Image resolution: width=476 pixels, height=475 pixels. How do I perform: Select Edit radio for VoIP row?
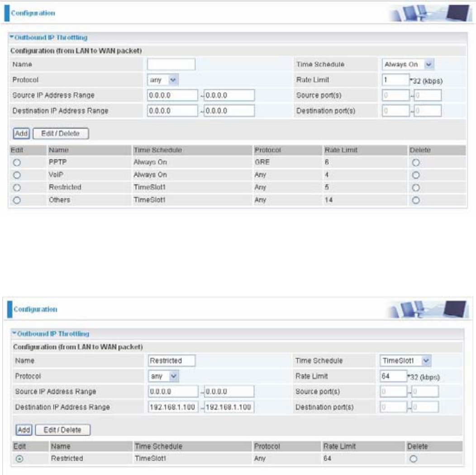17,175
